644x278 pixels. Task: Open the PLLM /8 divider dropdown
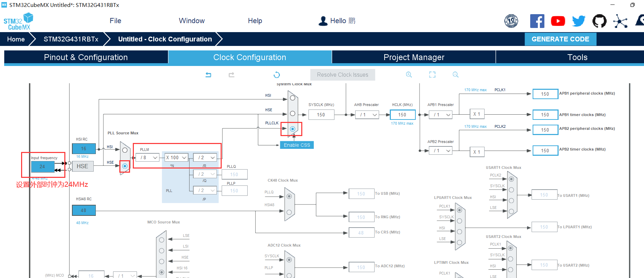[149, 157]
